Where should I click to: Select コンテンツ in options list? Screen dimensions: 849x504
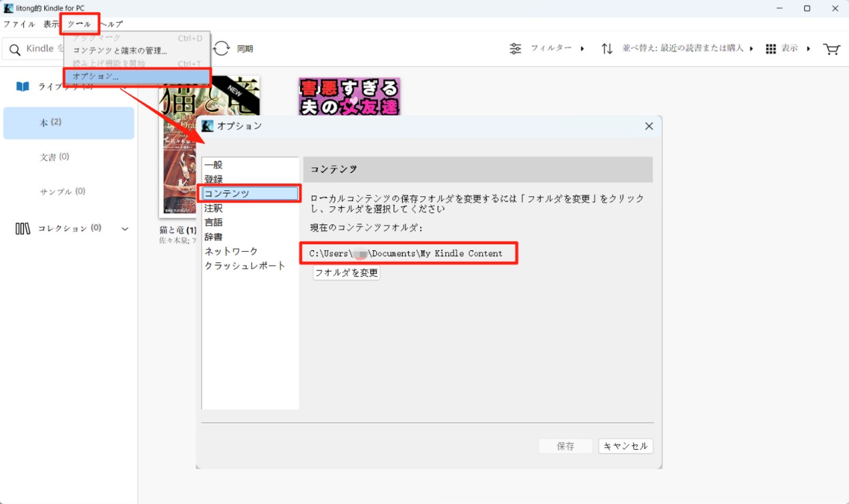coord(250,194)
